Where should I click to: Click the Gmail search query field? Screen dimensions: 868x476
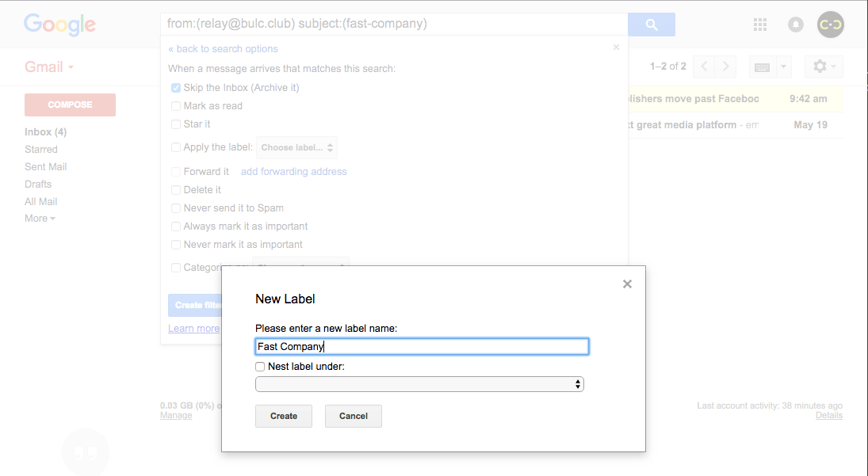[394, 24]
